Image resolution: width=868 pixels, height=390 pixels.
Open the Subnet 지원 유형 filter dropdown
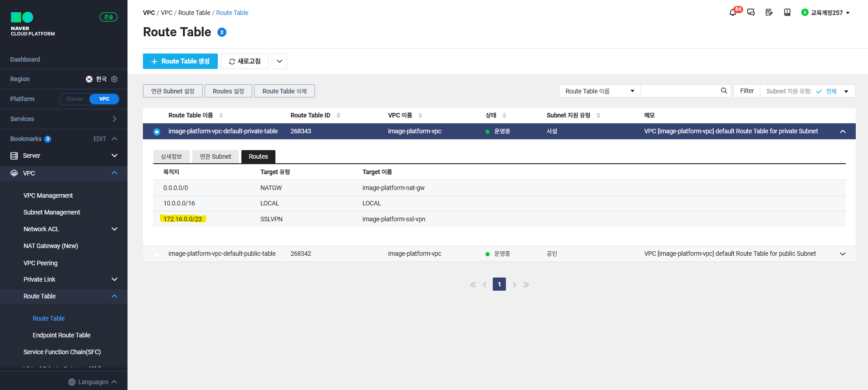pos(808,91)
